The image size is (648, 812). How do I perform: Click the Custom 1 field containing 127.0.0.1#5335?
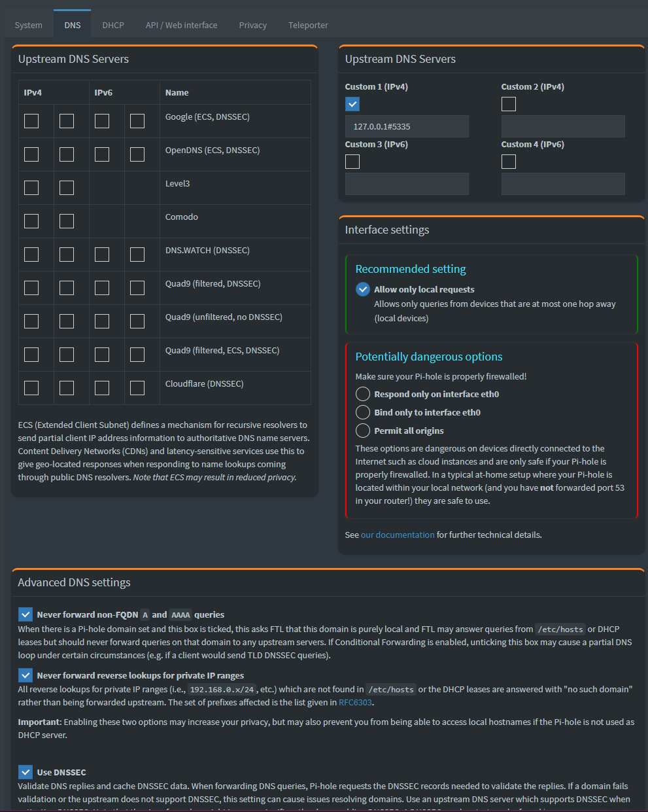coord(407,126)
